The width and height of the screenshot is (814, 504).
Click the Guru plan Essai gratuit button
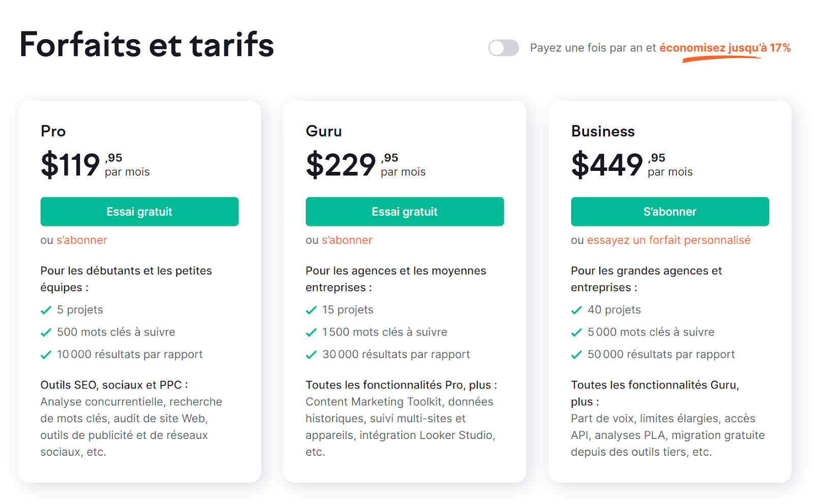click(x=404, y=212)
